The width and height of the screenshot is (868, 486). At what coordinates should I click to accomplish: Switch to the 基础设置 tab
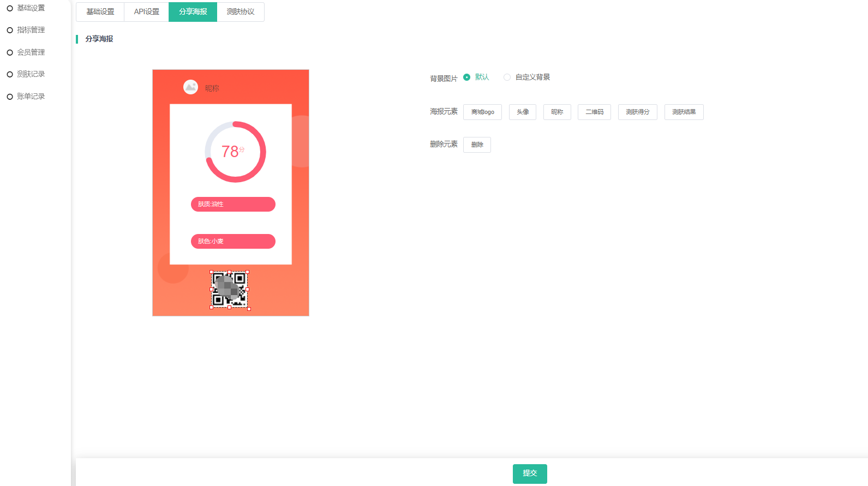pyautogui.click(x=100, y=12)
